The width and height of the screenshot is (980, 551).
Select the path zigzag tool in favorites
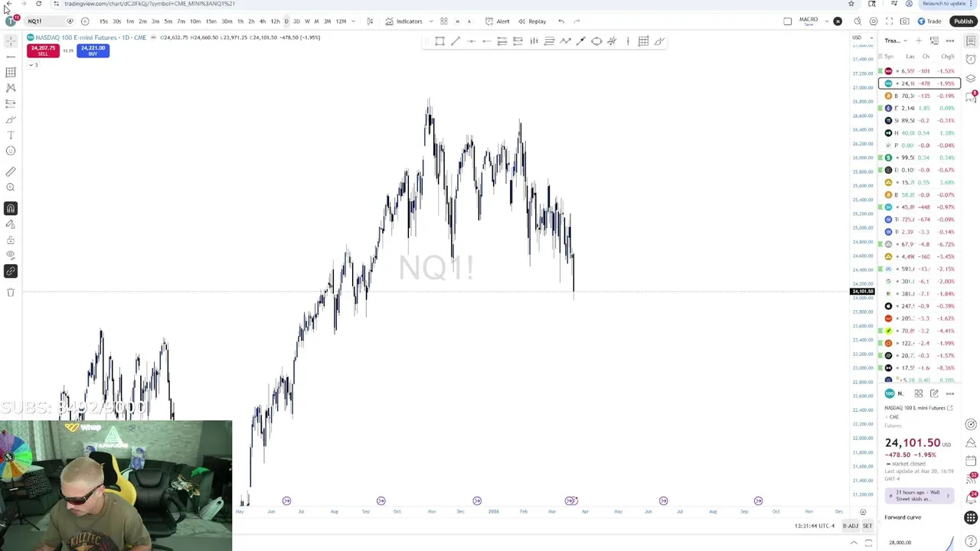[x=565, y=41]
